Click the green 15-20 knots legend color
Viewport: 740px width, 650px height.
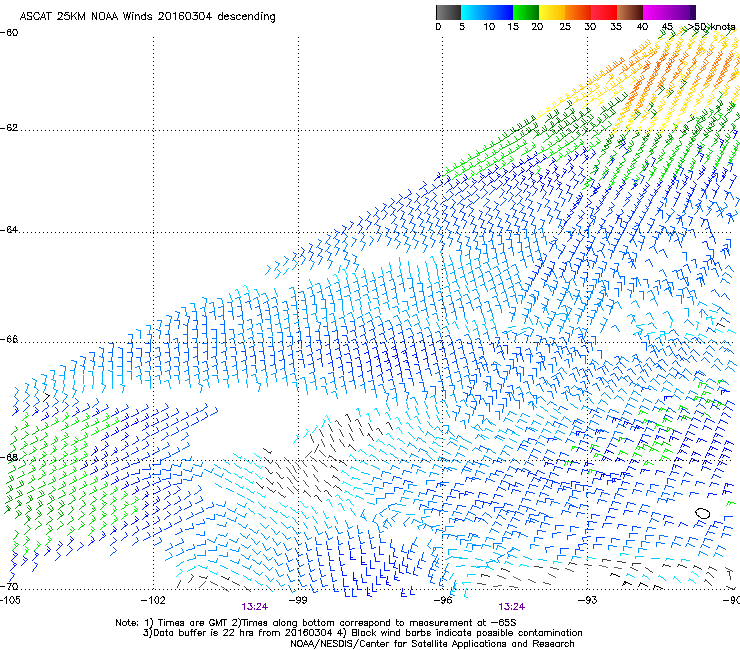[526, 12]
